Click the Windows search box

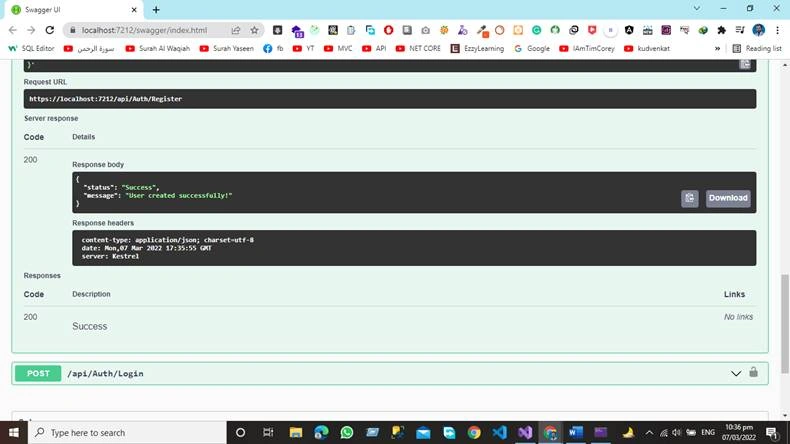(127, 432)
